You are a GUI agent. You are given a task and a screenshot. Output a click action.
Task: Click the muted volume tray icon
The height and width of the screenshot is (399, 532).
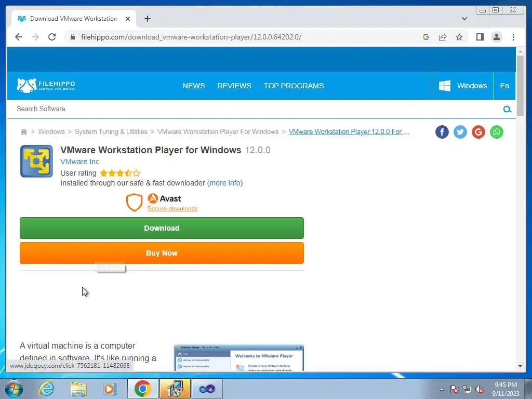pyautogui.click(x=480, y=389)
